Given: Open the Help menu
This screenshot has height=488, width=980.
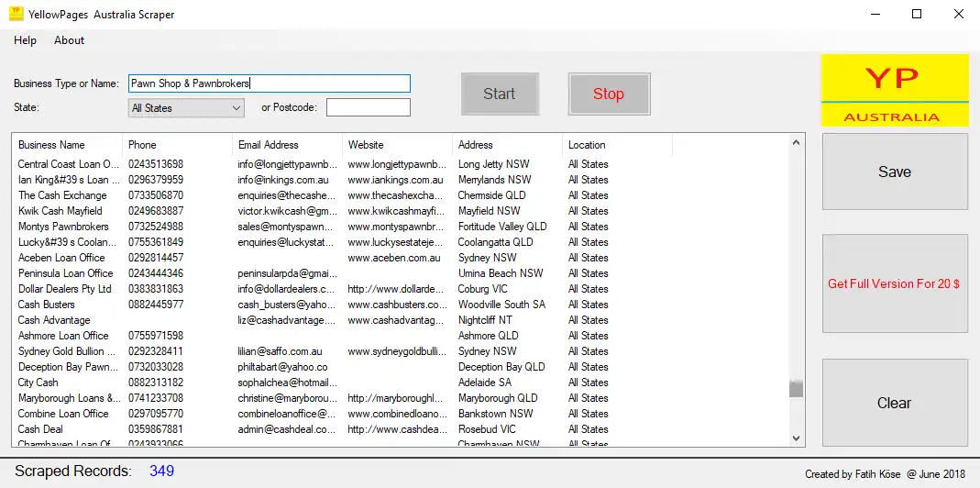Looking at the screenshot, I should tap(25, 40).
